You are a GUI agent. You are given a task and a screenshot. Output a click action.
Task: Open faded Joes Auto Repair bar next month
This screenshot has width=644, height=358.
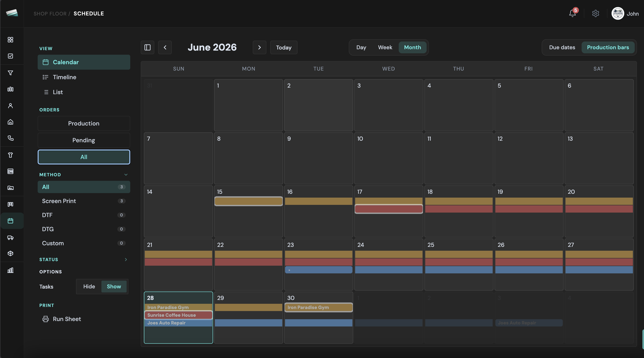[x=529, y=323]
